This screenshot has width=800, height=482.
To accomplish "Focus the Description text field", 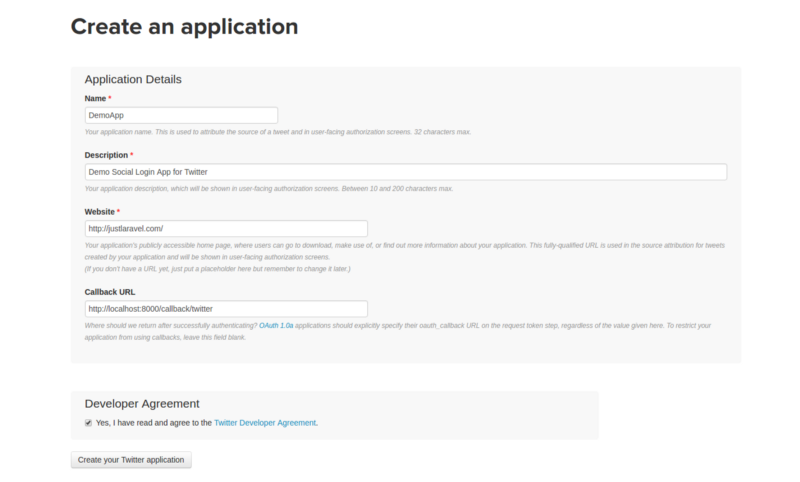I will (405, 172).
